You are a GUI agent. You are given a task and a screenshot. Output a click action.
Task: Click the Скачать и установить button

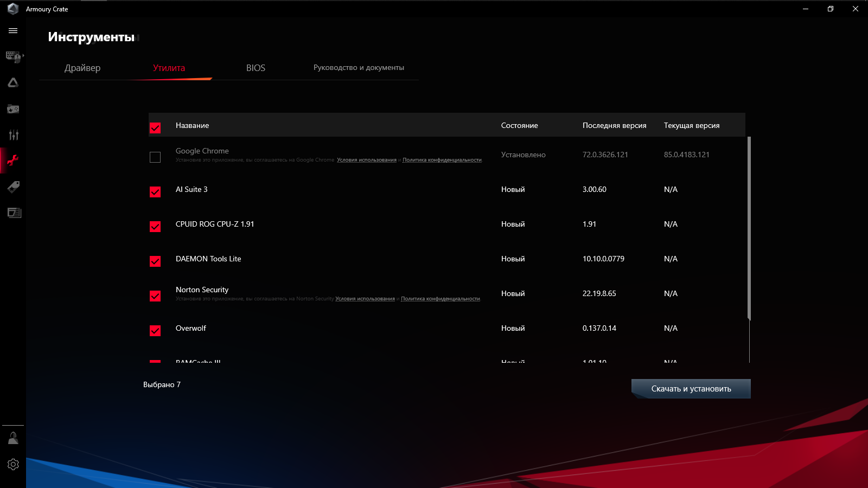(691, 389)
